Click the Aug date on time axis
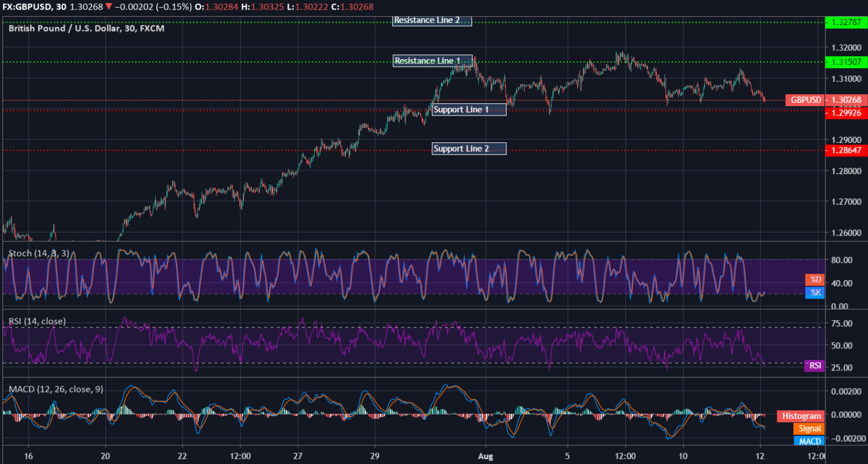868x464 pixels. (486, 456)
